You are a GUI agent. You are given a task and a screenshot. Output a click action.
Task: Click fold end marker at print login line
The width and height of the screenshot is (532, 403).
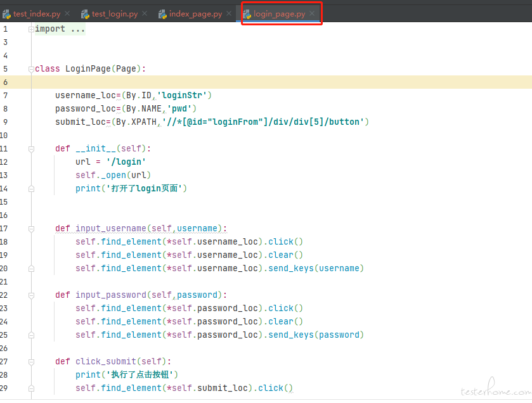coord(31,189)
